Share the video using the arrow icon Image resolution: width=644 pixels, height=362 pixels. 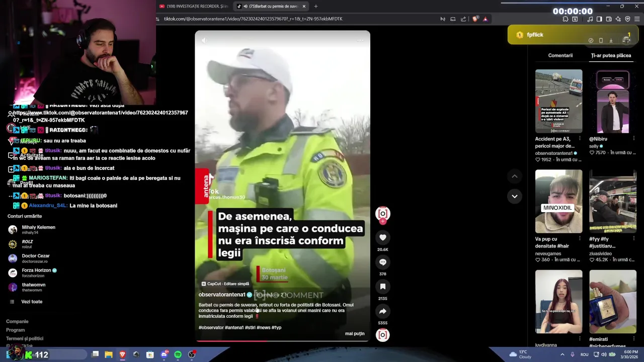pyautogui.click(x=383, y=311)
